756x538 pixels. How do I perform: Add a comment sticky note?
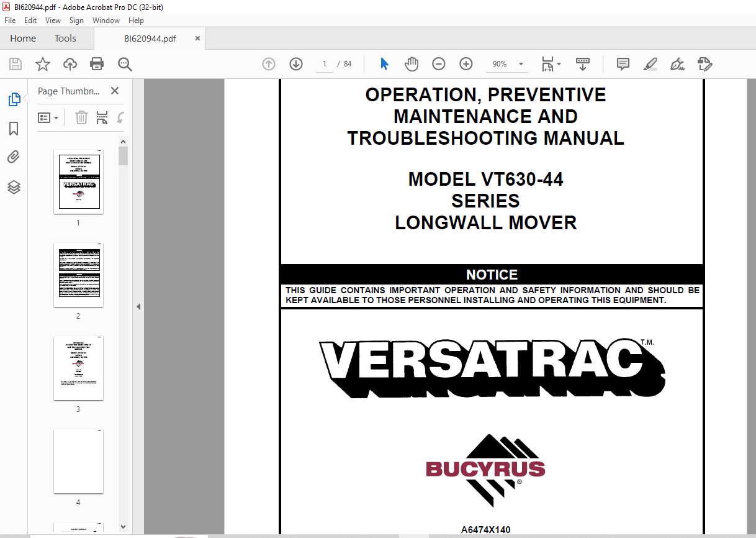coord(623,64)
